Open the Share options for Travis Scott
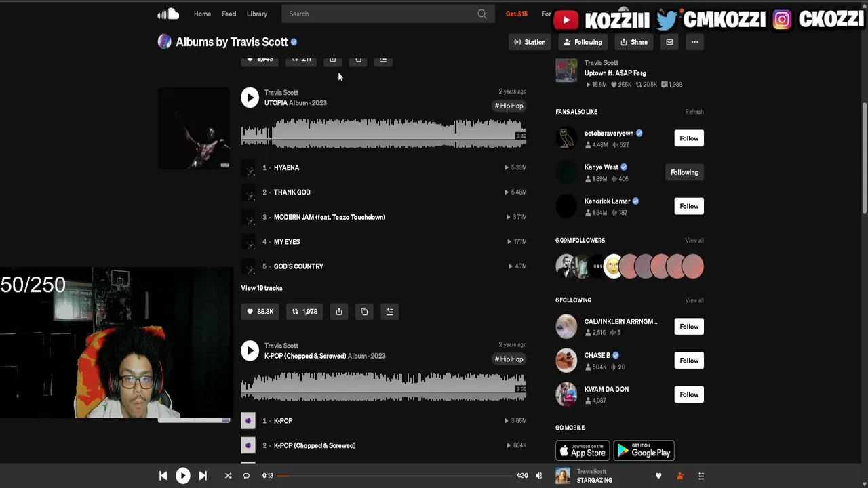 pyautogui.click(x=634, y=42)
